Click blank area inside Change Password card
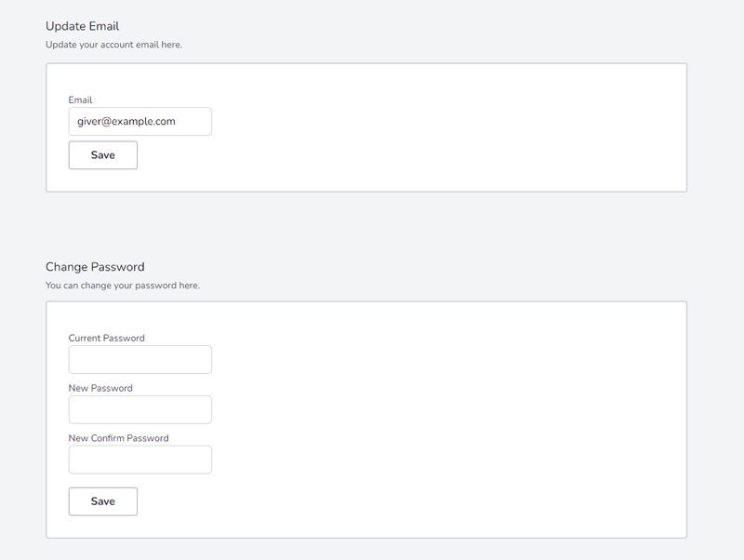The image size is (744, 560). tap(427, 418)
